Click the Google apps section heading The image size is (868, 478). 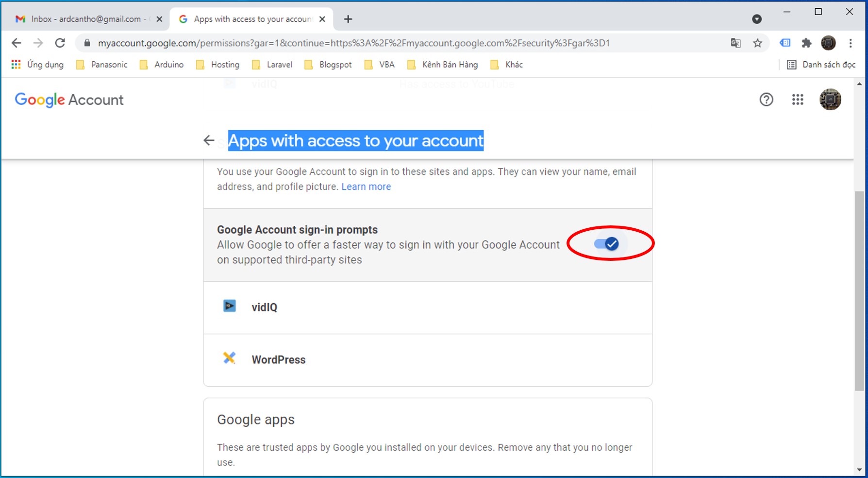[x=256, y=419]
